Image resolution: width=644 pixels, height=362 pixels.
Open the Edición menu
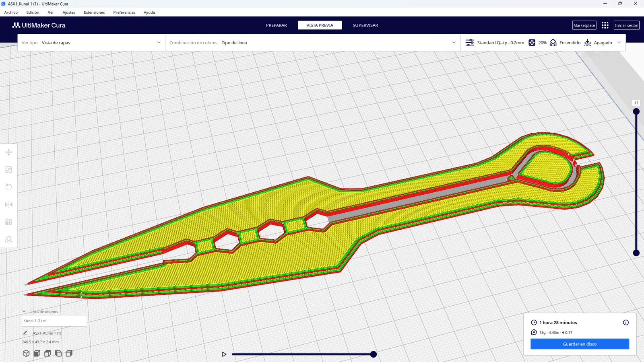[33, 12]
